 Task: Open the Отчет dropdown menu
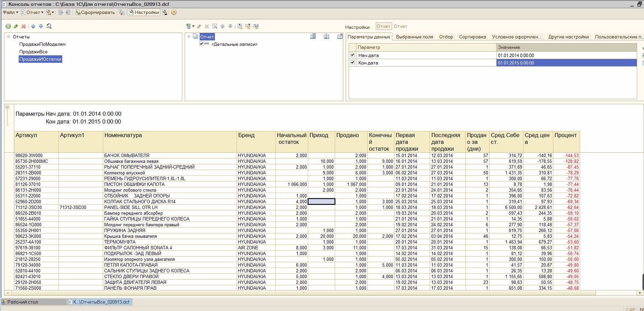pyautogui.click(x=33, y=12)
